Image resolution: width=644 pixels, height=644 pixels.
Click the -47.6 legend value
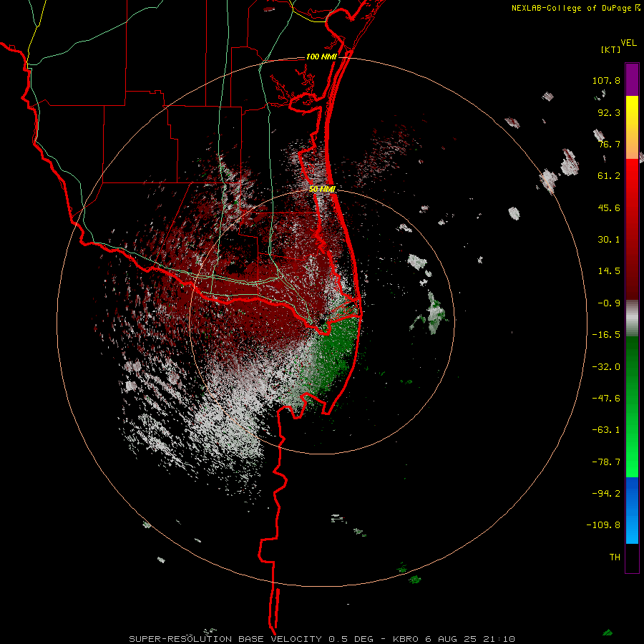[606, 399]
